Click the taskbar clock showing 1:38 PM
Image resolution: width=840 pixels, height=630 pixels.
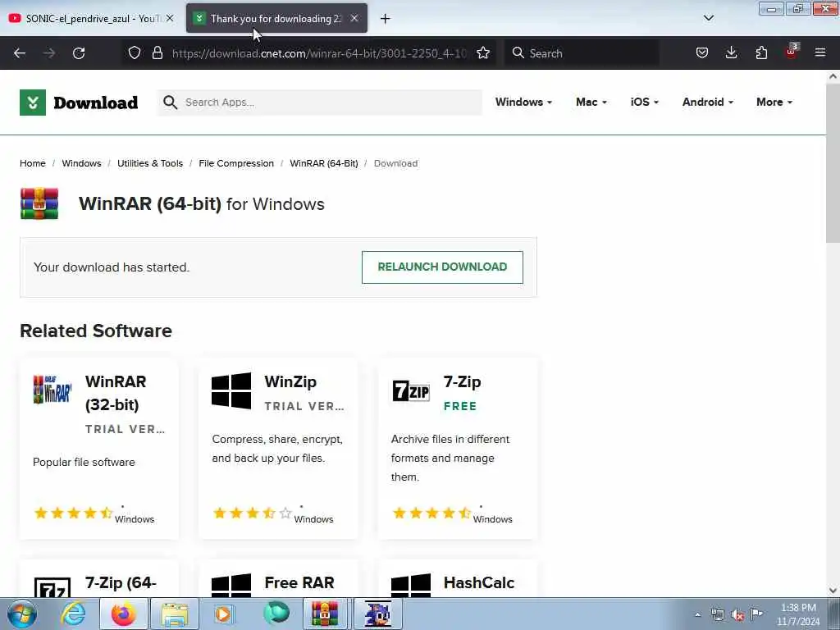coord(798,614)
